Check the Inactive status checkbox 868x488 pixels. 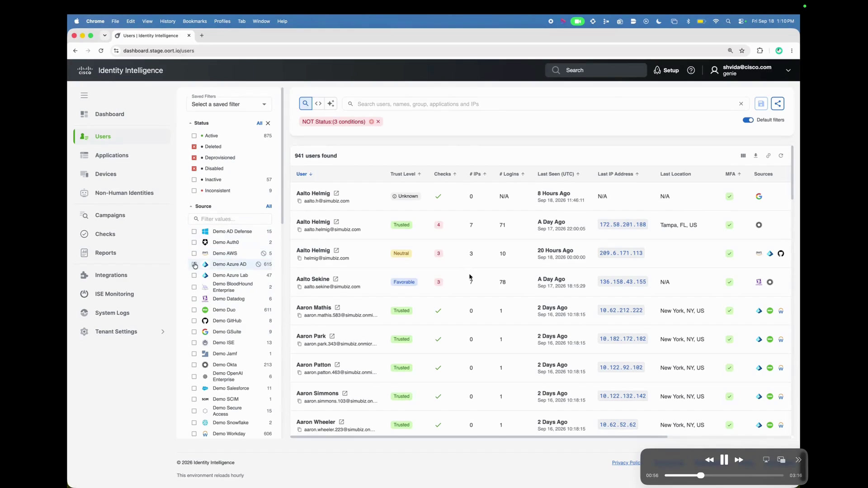(194, 179)
